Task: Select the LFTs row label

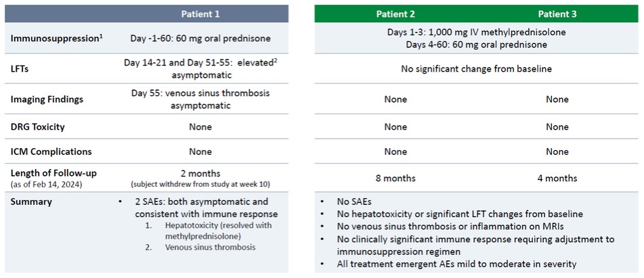Action: click(x=22, y=68)
